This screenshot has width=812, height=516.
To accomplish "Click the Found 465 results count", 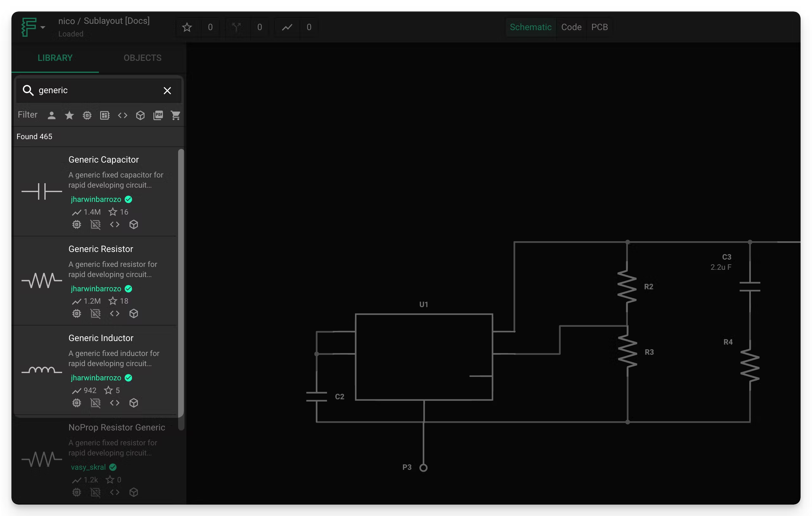I will [35, 137].
